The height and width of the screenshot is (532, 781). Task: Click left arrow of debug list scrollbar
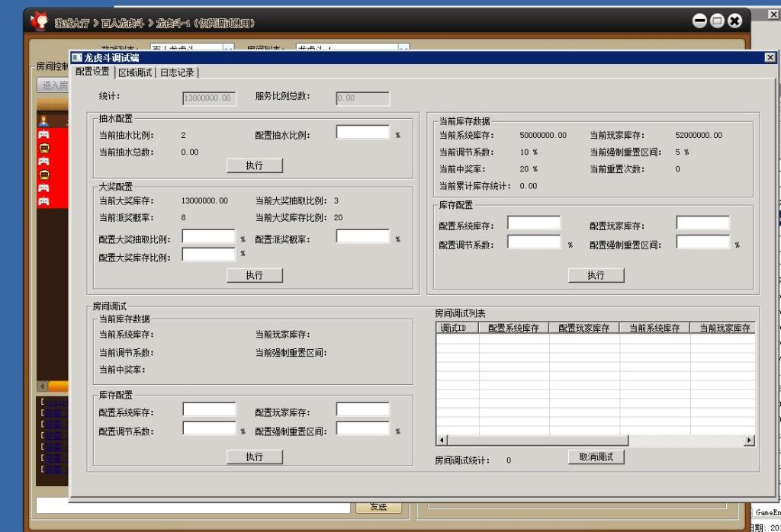click(x=442, y=441)
